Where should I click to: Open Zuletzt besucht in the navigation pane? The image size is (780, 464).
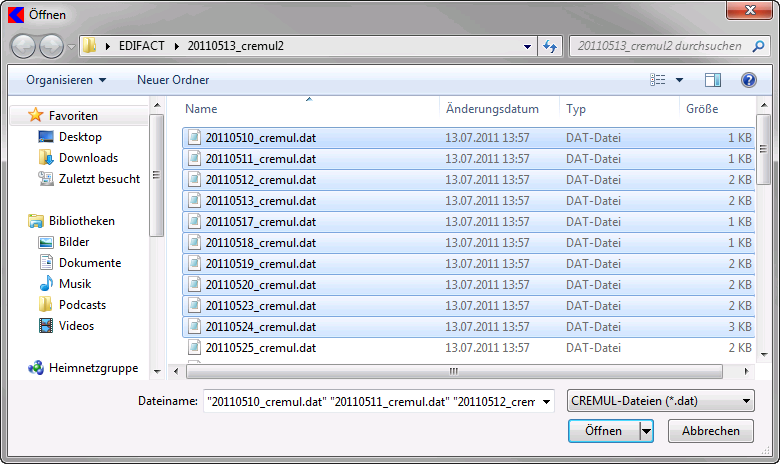pyautogui.click(x=99, y=179)
